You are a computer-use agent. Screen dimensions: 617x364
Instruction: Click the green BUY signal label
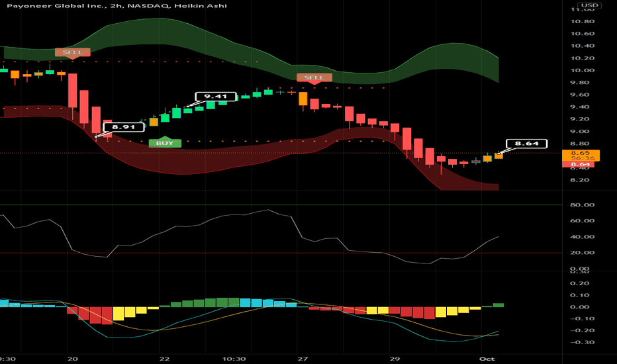[x=165, y=143]
